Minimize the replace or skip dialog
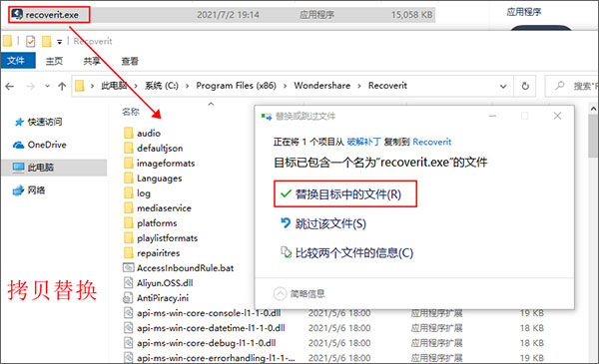Viewport: 599px width, 364px height. [493, 116]
